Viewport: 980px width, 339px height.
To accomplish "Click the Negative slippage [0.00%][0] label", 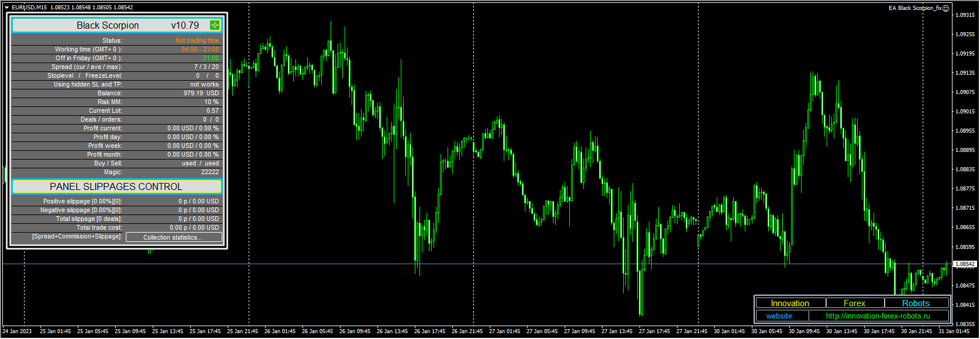I will (81, 210).
